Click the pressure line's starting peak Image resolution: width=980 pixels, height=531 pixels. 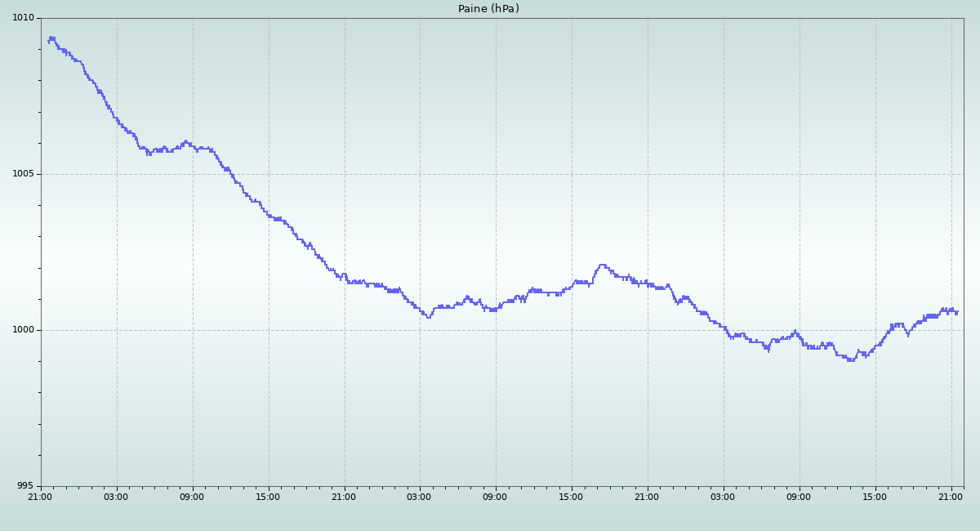[x=51, y=38]
